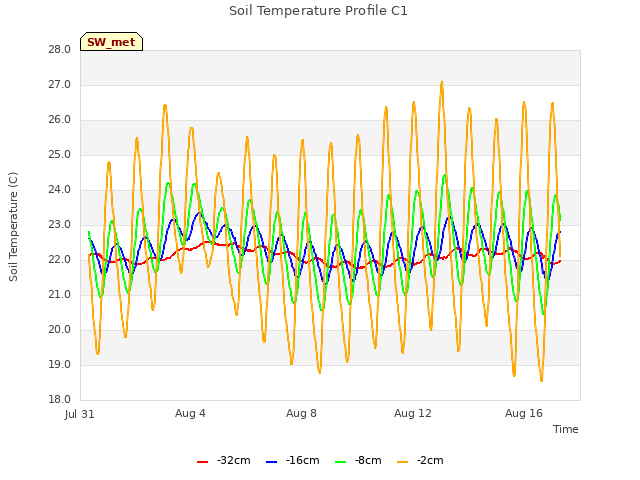Click the 18.0 y-axis tick label
Screen dimensions: 640x480
pos(60,399)
